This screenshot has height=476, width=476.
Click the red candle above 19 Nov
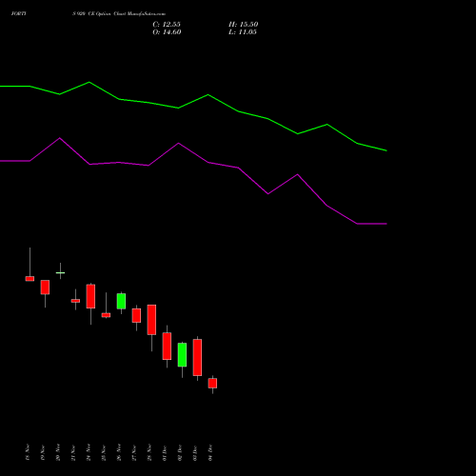[x=45, y=288]
